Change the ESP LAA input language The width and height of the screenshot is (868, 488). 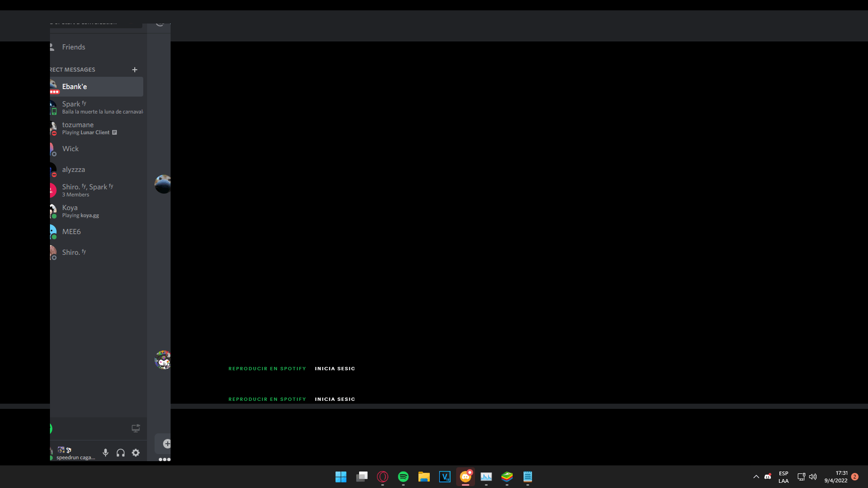[x=784, y=477]
